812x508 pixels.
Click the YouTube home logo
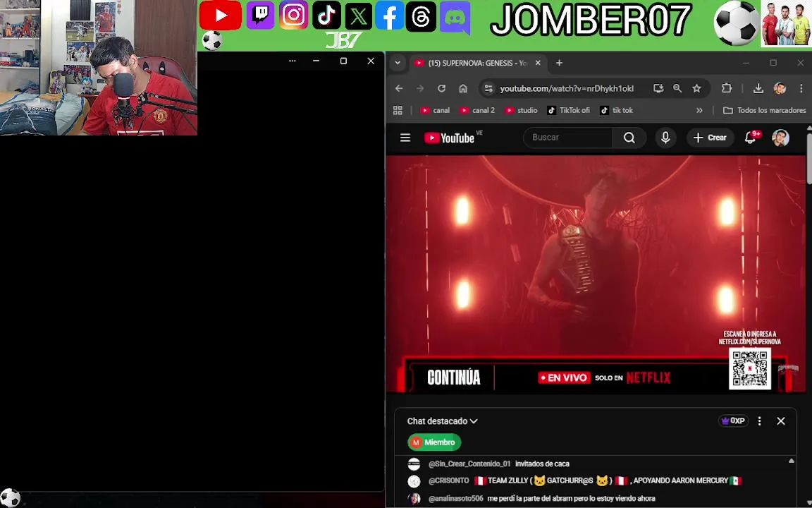coord(450,138)
